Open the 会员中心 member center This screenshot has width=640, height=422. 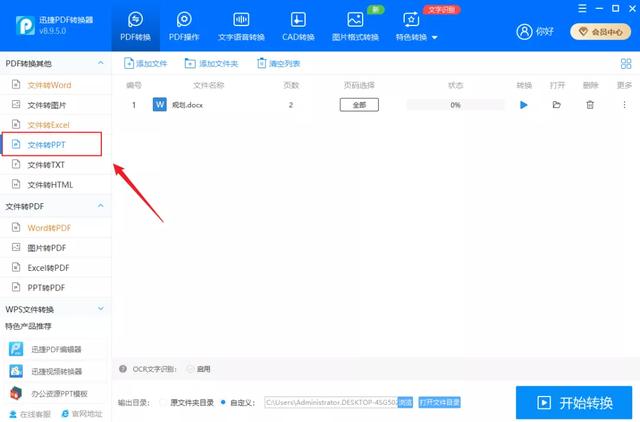point(600,31)
